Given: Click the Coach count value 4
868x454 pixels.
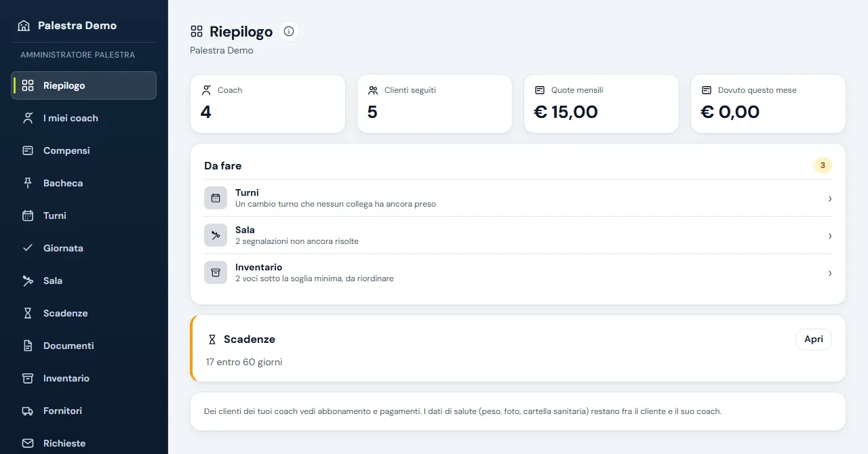Looking at the screenshot, I should (206, 112).
